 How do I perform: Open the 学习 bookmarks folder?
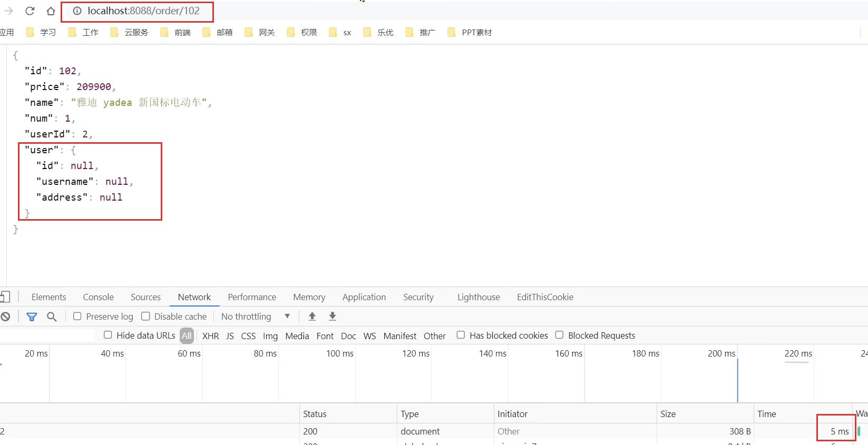click(x=41, y=32)
